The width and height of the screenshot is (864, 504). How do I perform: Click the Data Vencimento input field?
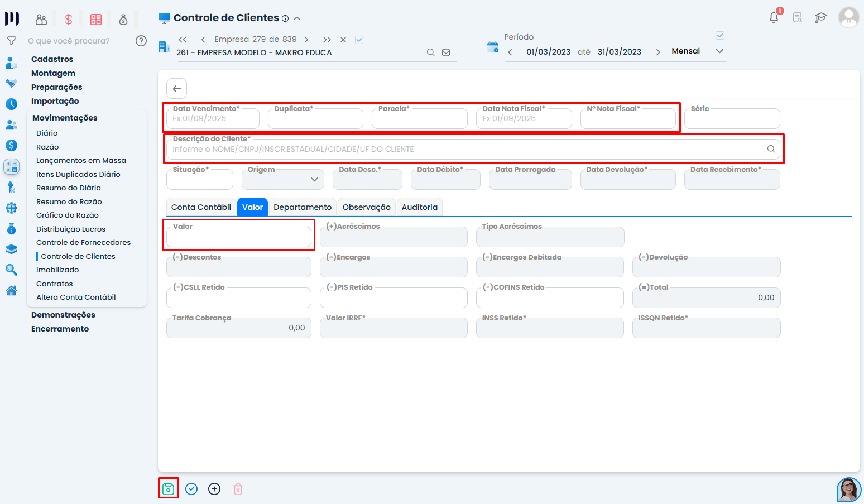[x=213, y=119]
